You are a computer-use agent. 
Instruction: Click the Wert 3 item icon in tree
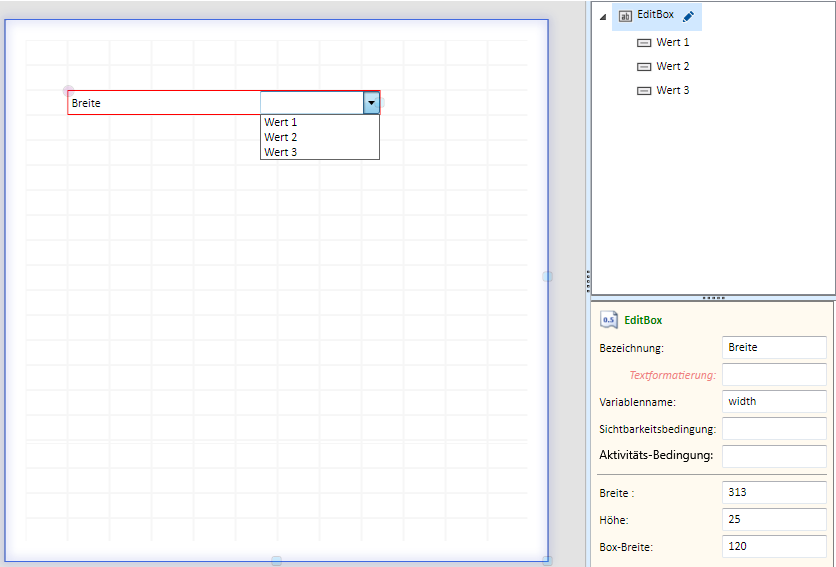point(644,91)
